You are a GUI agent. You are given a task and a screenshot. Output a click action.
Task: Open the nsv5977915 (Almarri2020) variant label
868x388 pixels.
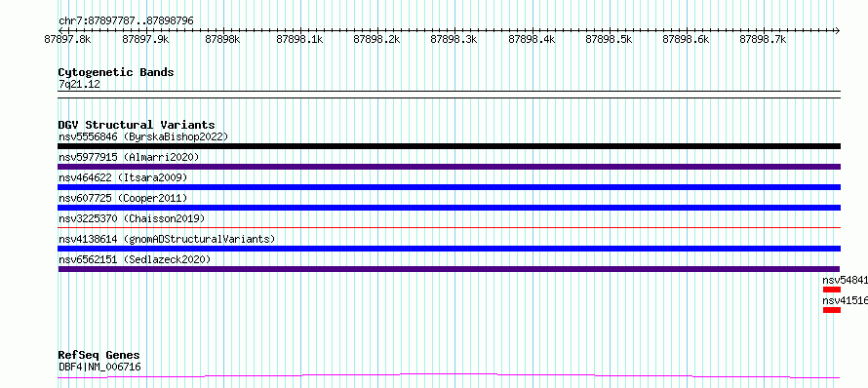click(x=129, y=157)
